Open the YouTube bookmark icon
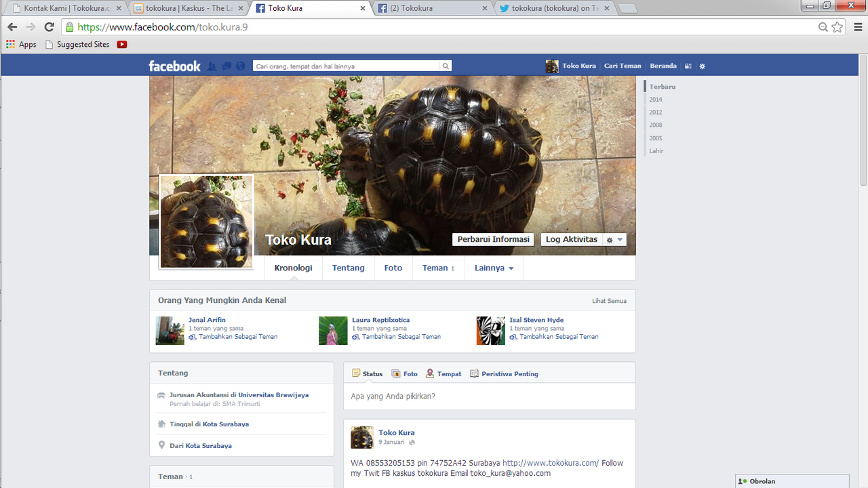 (x=122, y=44)
